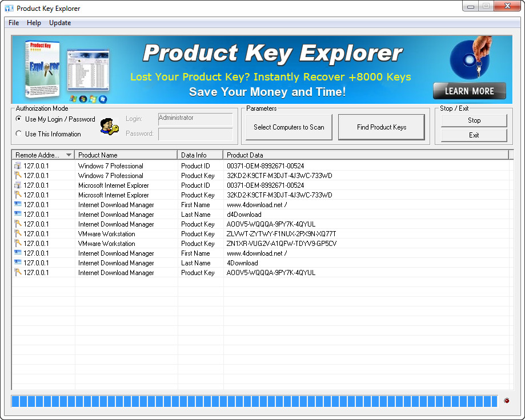The height and width of the screenshot is (420, 525).
Task: Select the Windows 7 Product ID 00371-OEM-8992671-00524
Action: 266,166
